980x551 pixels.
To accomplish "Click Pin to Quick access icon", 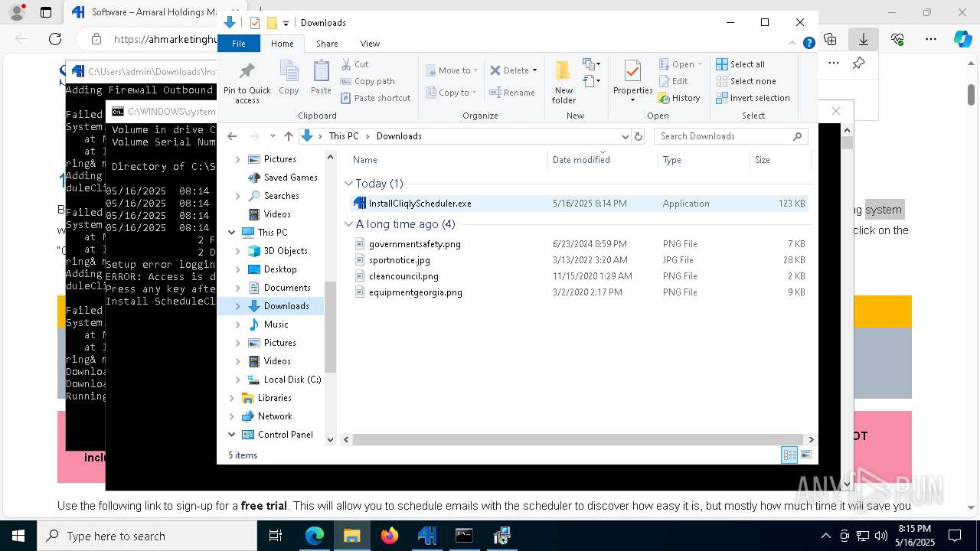I will (247, 72).
